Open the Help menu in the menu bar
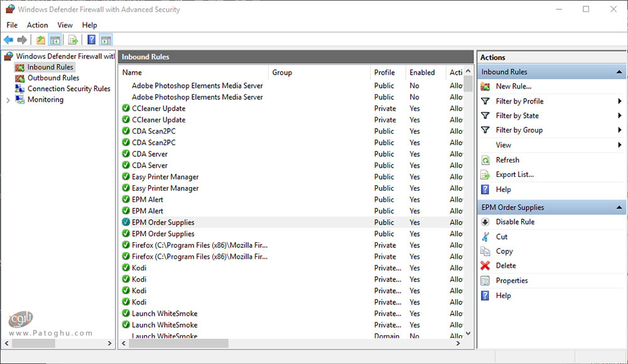628x364 pixels. click(89, 25)
